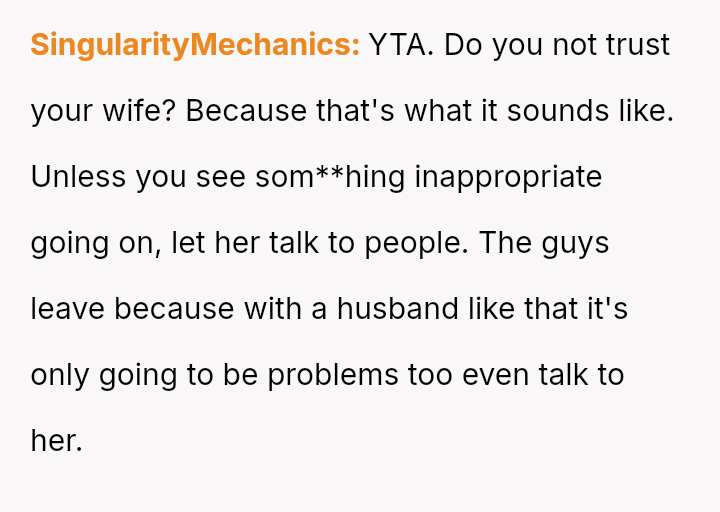Open the SingularityMechanics user profile link
720x512 pixels.
click(x=195, y=45)
